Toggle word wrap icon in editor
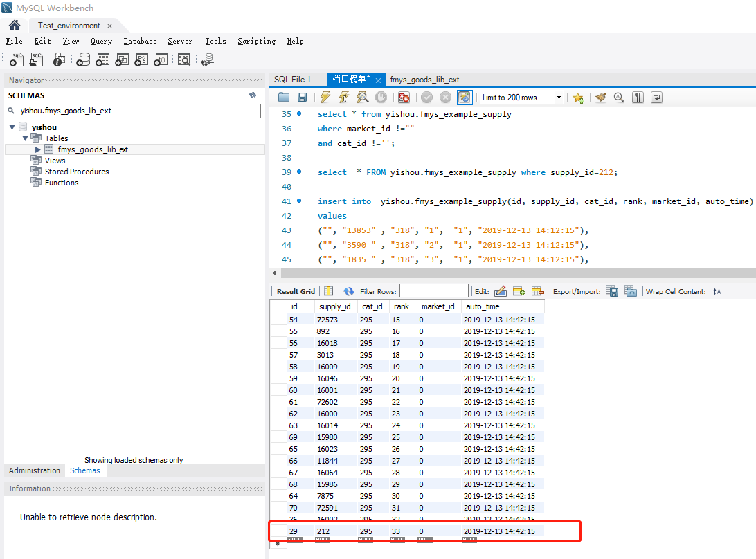Screen dimensions: 756x559 657,98
